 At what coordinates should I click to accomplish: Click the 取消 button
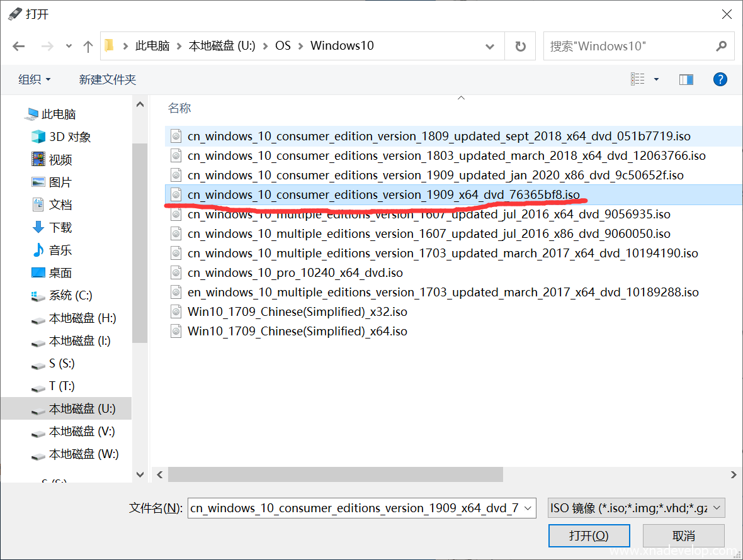click(683, 536)
